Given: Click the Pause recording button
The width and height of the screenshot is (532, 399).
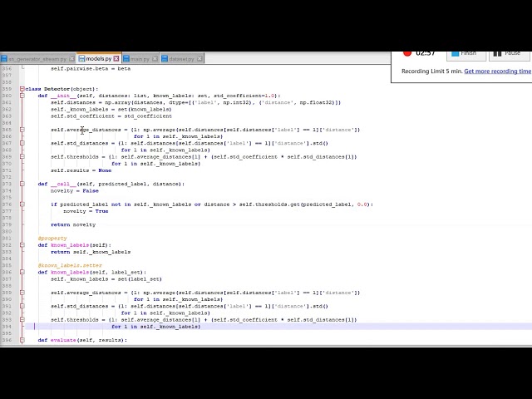Looking at the screenshot, I should [510, 56].
